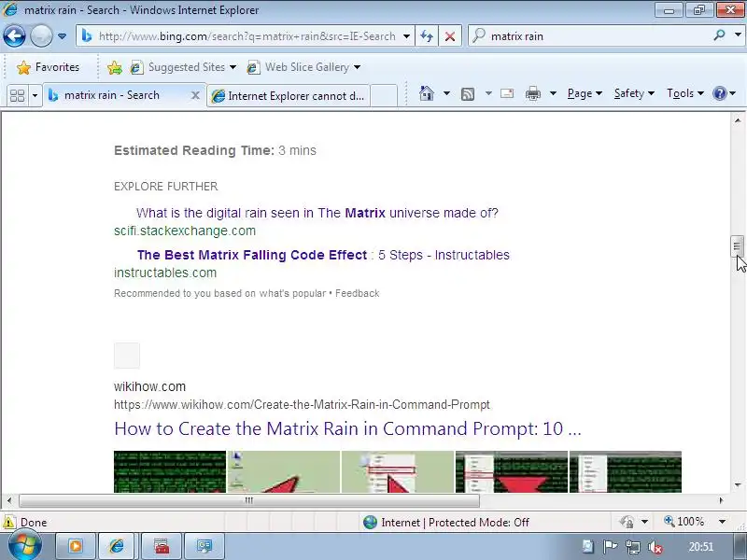Click the RSS Feeds icon
This screenshot has height=560, width=747.
click(468, 94)
